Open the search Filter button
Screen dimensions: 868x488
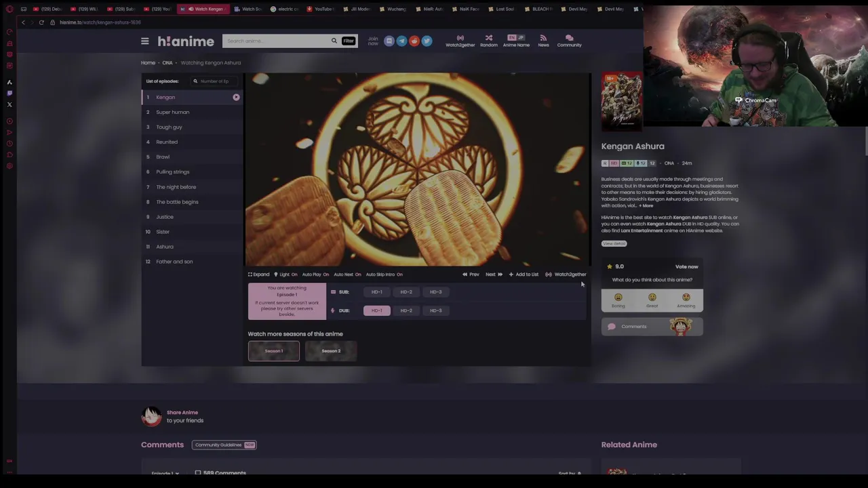[349, 41]
